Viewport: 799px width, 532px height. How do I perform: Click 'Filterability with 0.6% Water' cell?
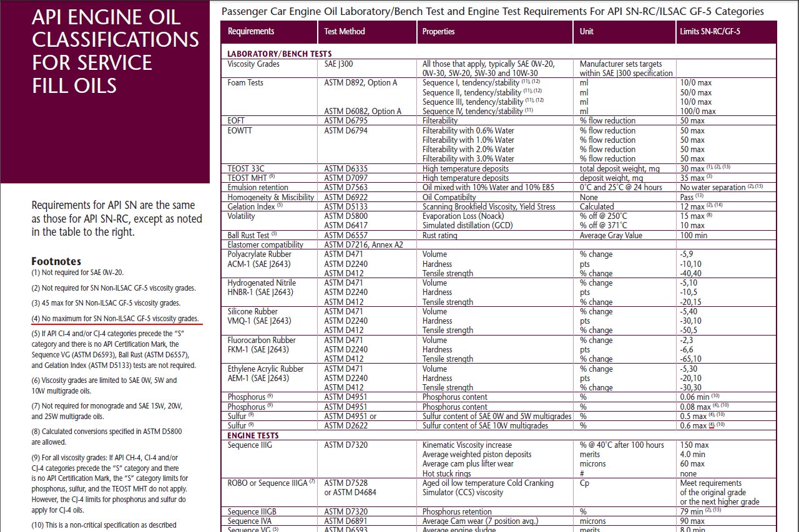468,130
